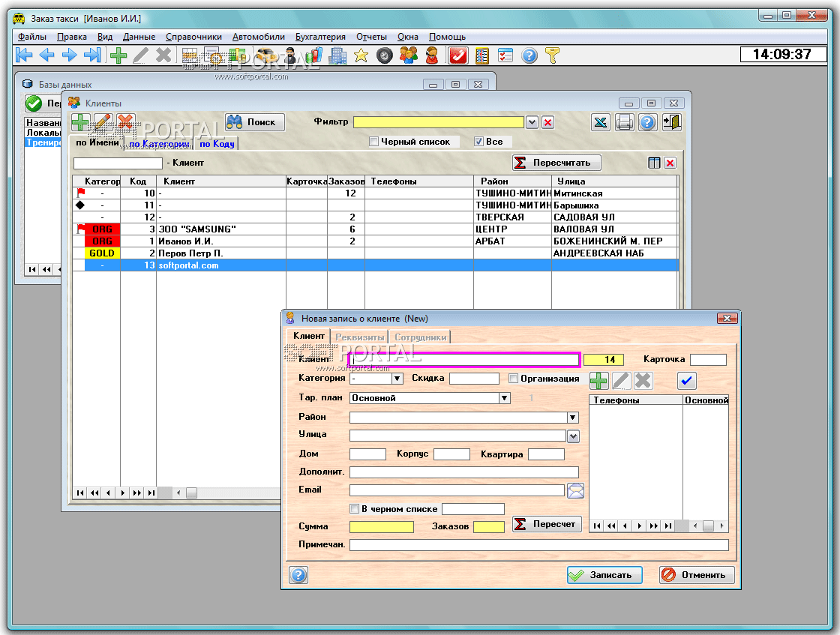Viewport: 840px width, 635px height.
Task: Open Категория dropdown in dialog
Action: [x=397, y=379]
